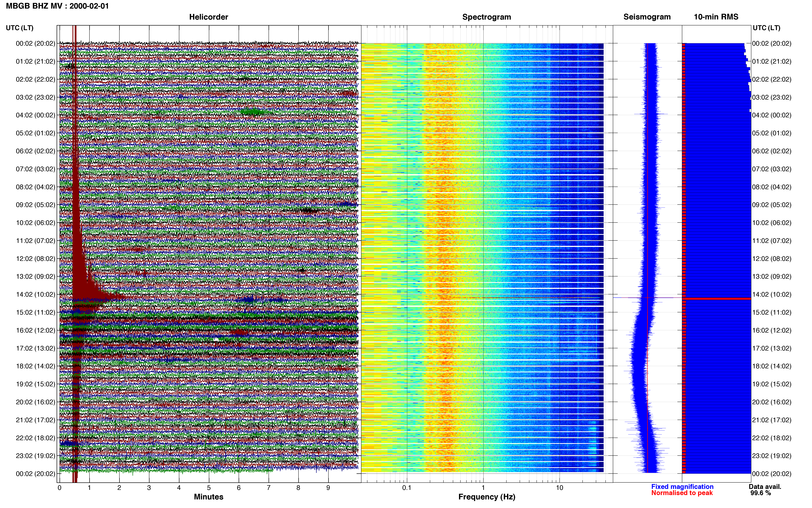Select the plot title 'MBGB BHZ MV : 2000-02-01'
The width and height of the screenshot is (812, 508).
57,6
